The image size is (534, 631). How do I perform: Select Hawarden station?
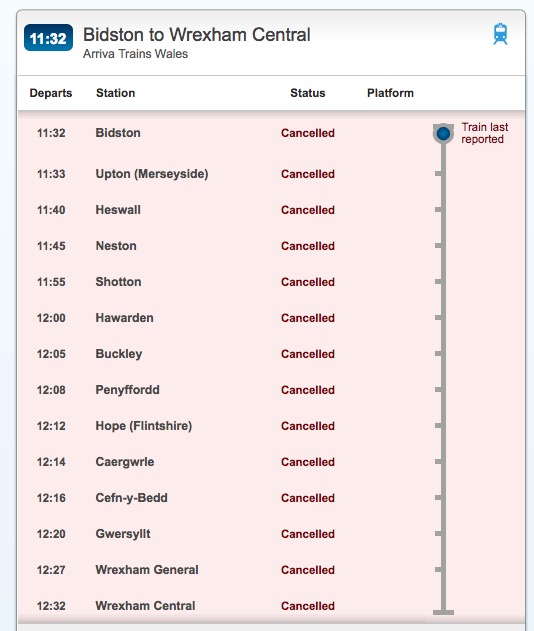point(124,318)
